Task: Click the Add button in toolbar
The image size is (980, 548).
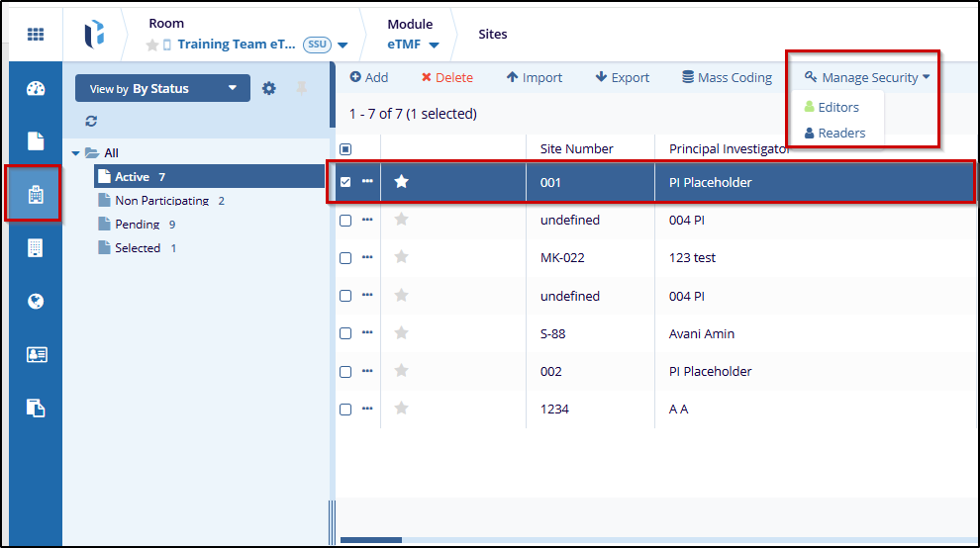Action: (369, 77)
